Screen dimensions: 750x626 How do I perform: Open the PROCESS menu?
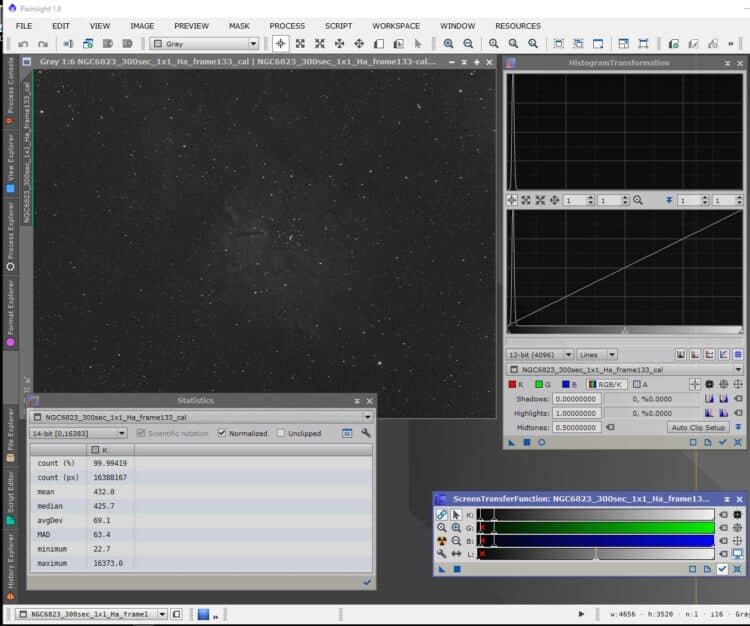tap(287, 26)
